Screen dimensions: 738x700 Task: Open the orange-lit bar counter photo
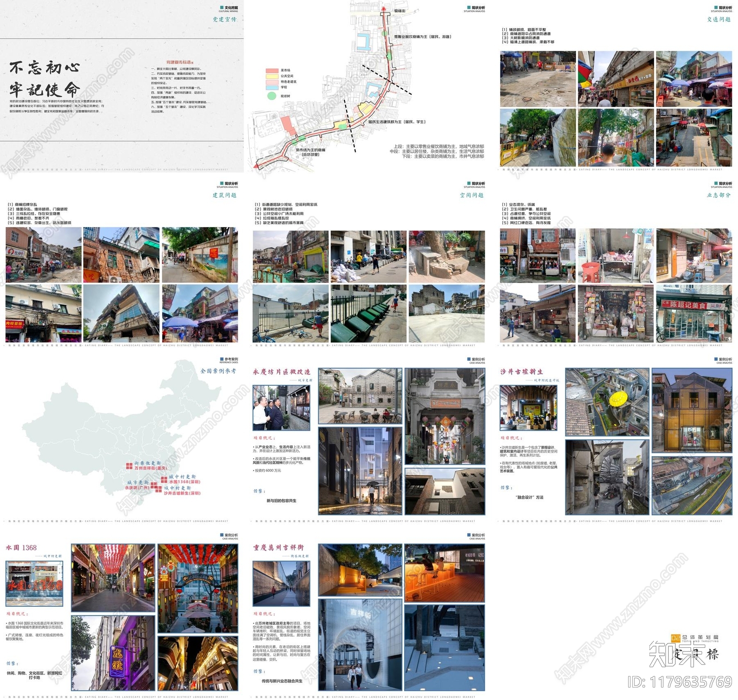pyautogui.click(x=445, y=574)
